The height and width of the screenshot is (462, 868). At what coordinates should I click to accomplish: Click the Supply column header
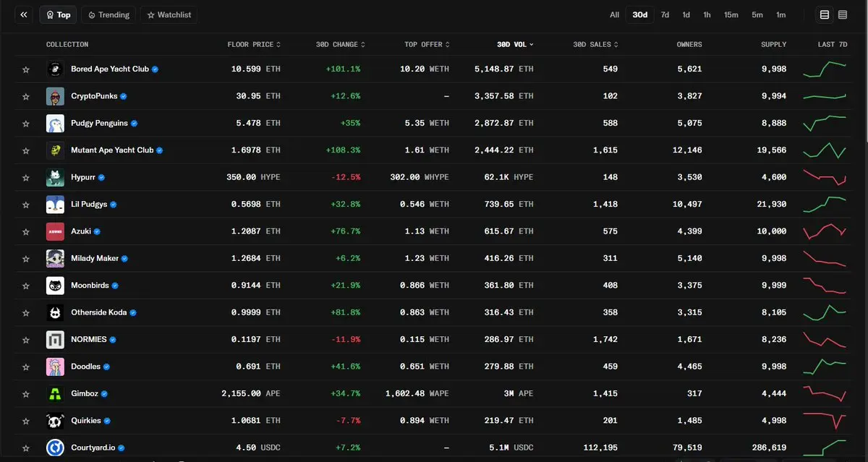point(773,45)
